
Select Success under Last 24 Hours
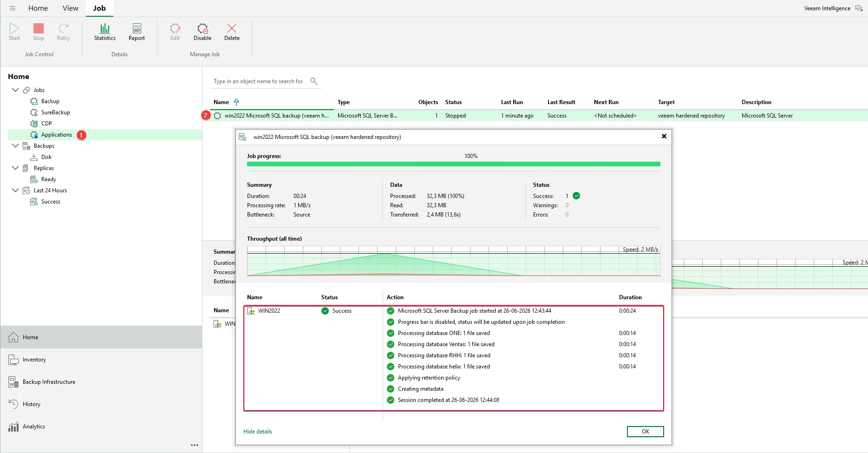(51, 202)
